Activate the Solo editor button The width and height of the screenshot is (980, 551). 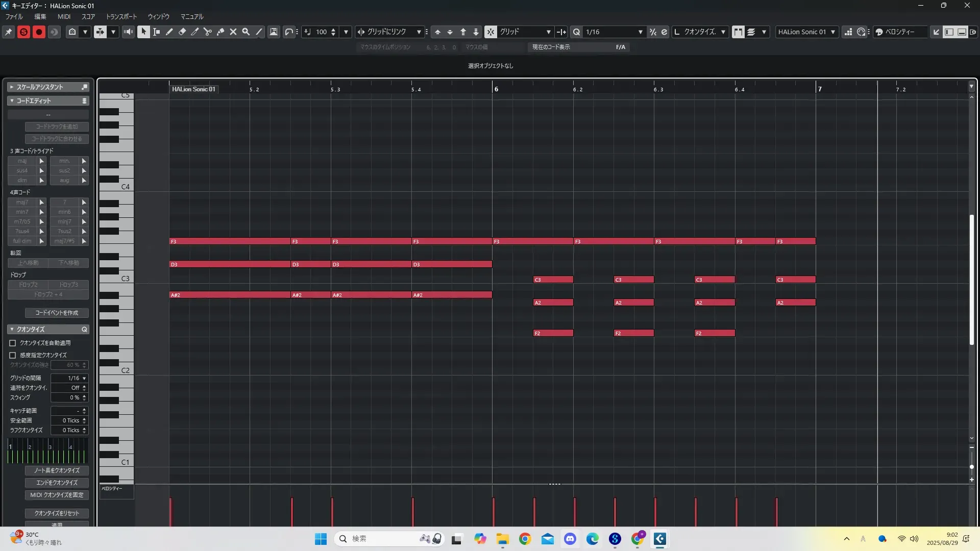pyautogui.click(x=23, y=32)
